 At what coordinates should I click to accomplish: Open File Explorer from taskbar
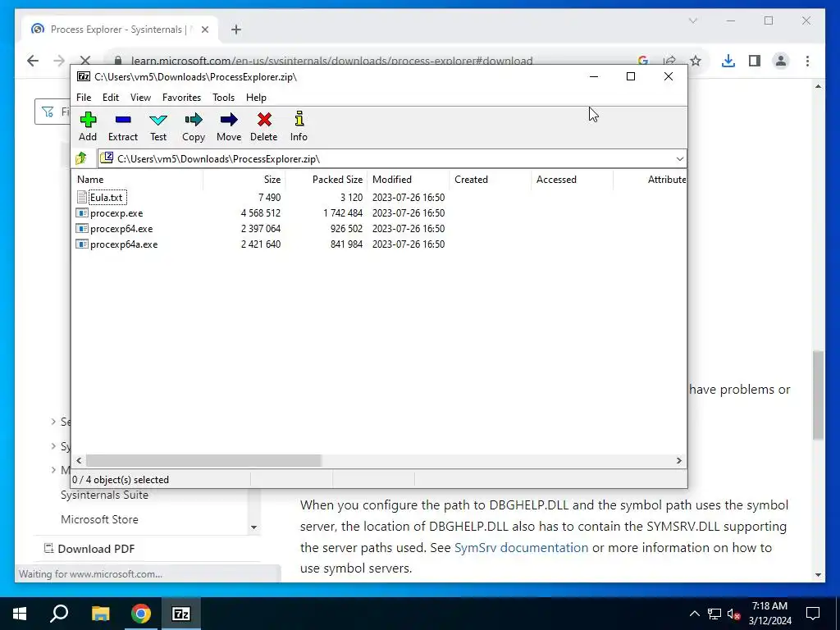pyautogui.click(x=100, y=614)
